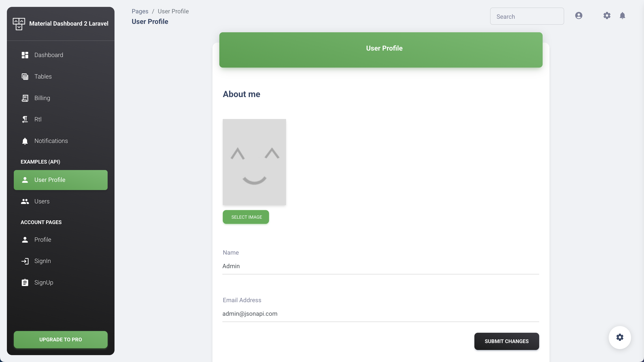Click the Material Dashboard logo icon
Screen dimensions: 644x362
(19, 24)
